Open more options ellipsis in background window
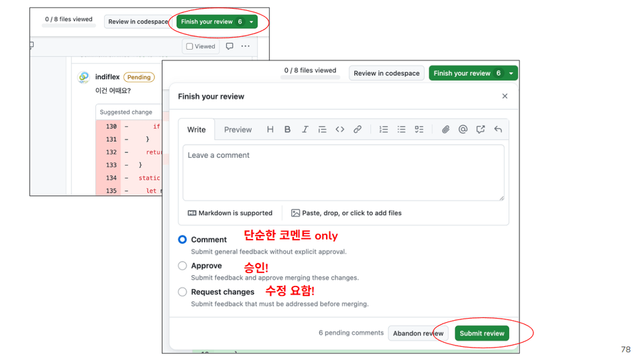Image resolution: width=644 pixels, height=361 pixels. pos(246,46)
